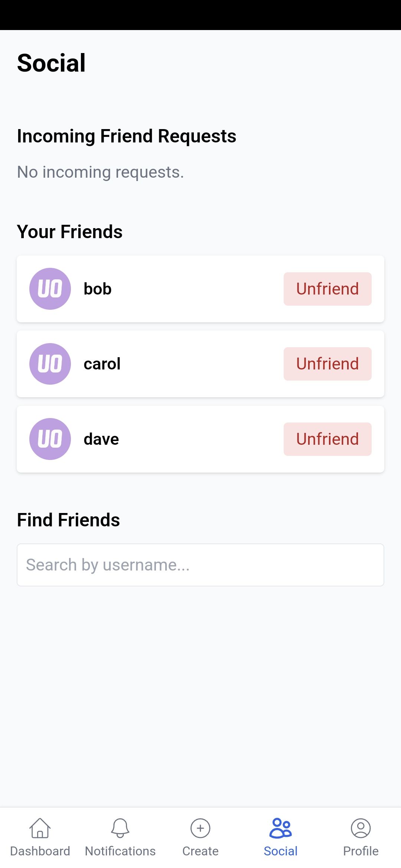Click dave's purple avatar

coord(50,439)
